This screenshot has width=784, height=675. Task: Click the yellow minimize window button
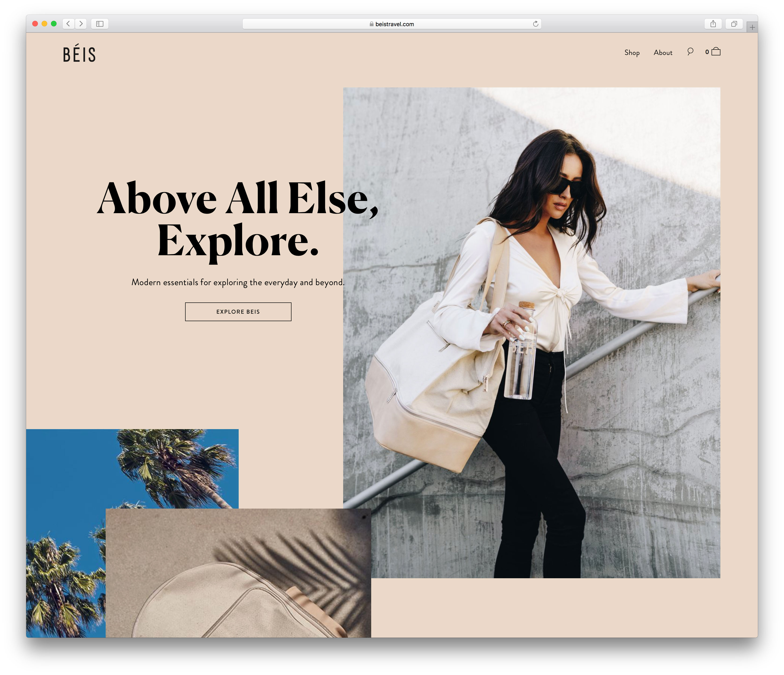(44, 24)
